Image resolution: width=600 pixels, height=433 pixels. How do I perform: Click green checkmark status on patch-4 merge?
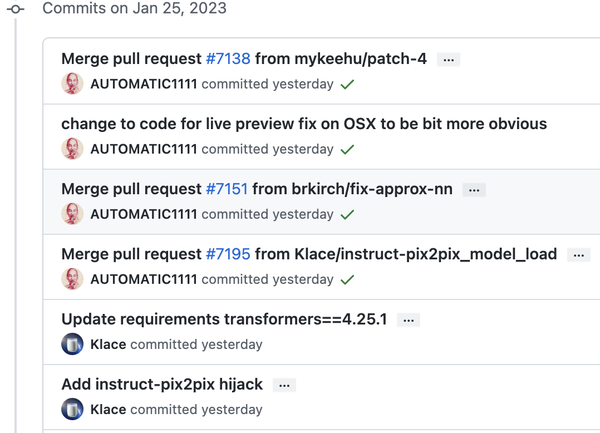347,85
